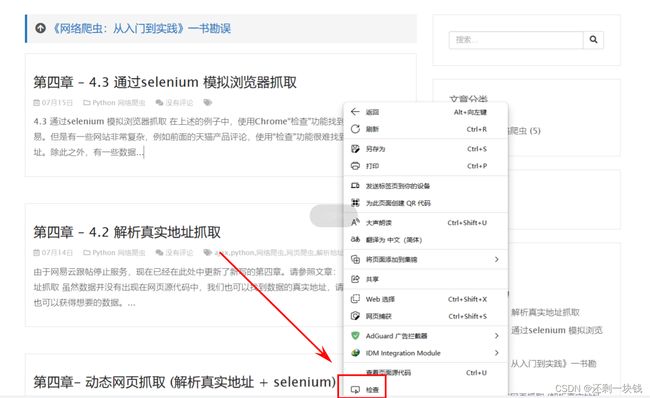
Task: Open the post 第四章– 动态网页抓取 title
Action: tap(184, 382)
